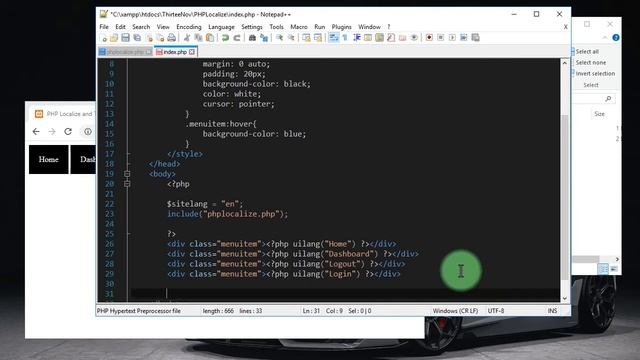The height and width of the screenshot is (360, 640).
Task: Click the Save toolbar icon
Action: pyautogui.click(x=125, y=38)
